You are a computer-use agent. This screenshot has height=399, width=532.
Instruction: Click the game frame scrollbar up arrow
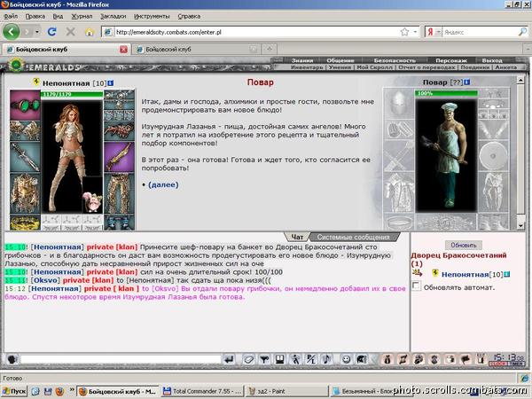pyautogui.click(x=520, y=80)
